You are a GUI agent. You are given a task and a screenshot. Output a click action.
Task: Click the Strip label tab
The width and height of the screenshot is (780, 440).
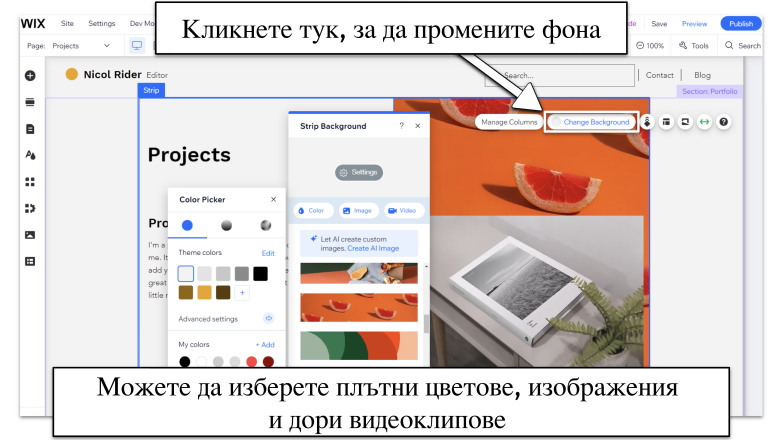[x=151, y=90]
